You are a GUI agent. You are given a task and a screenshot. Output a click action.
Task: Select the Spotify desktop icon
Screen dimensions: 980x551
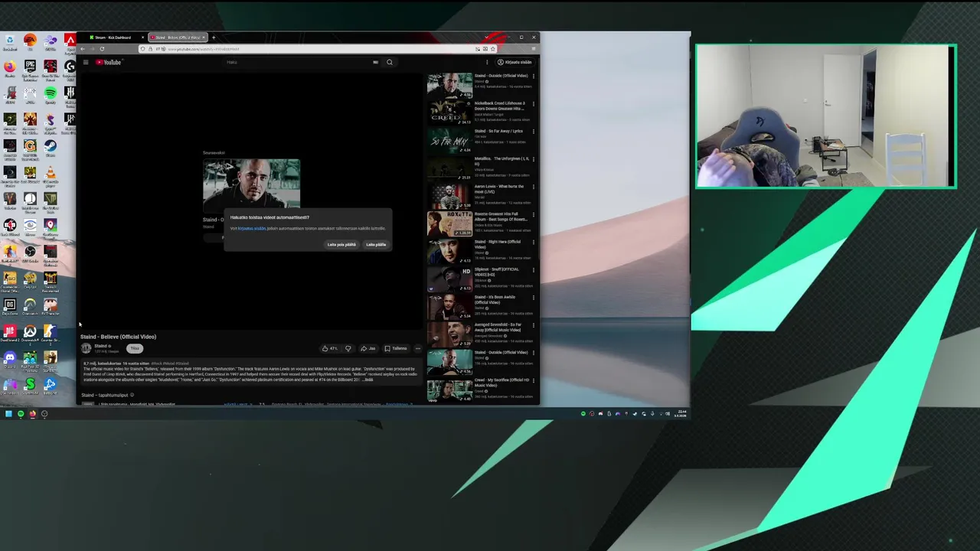pos(50,96)
